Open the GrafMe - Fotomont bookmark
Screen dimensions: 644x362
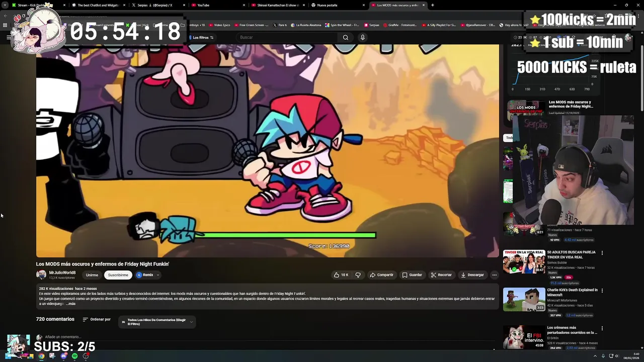tap(400, 25)
